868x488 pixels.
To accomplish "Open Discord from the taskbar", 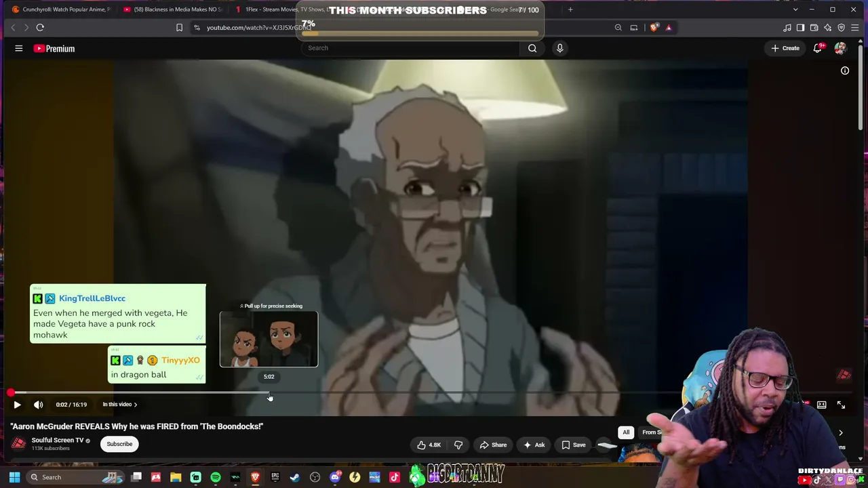I will [335, 477].
